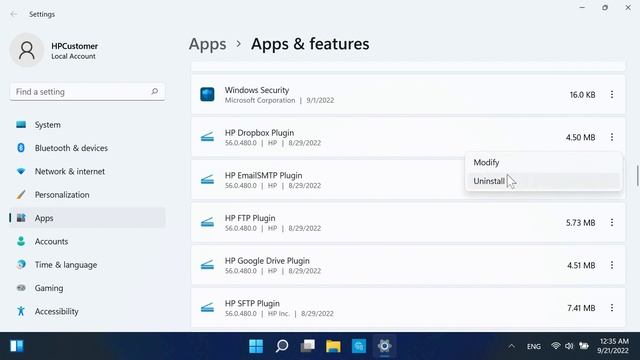Open more options for HP FTP Plugin
This screenshot has height=360, width=640.
(x=611, y=222)
